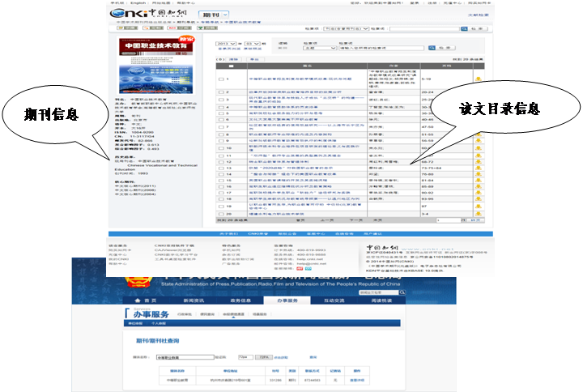Click title link of article row 2
The width and height of the screenshot is (583, 392).
pos(296,92)
